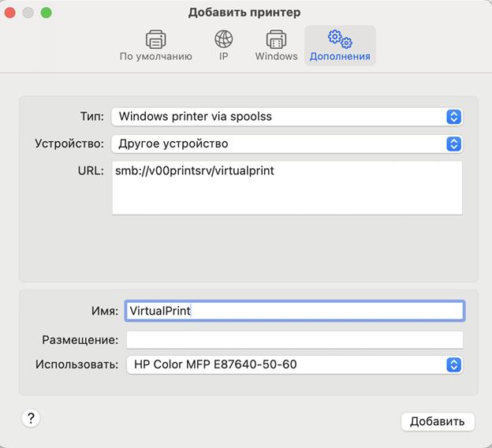The height and width of the screenshot is (448, 492).
Task: Open the Использовать driver list showing HP Color MFP
Action: [x=288, y=364]
